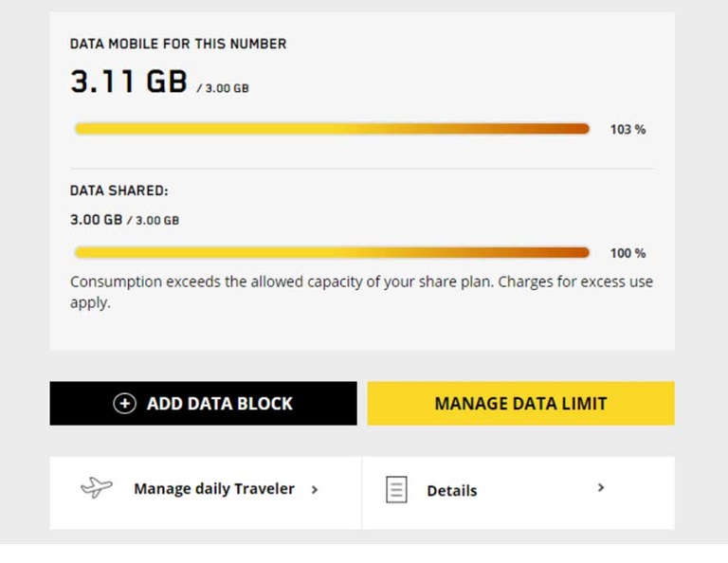Click the 3.00 GB shared data value
The width and height of the screenshot is (728, 563).
[96, 220]
